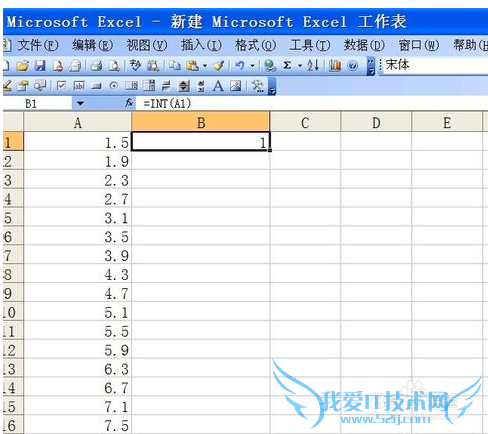Select column A header

point(78,123)
